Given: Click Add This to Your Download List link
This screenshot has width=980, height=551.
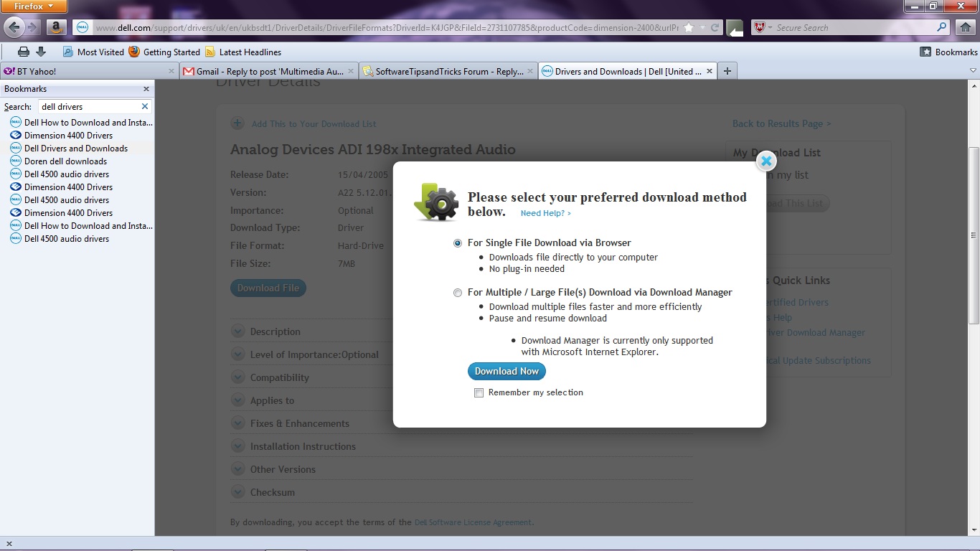Looking at the screenshot, I should pos(314,124).
